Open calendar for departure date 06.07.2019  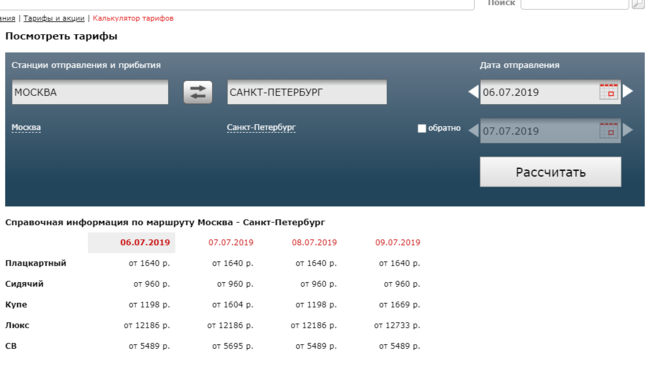coord(608,92)
